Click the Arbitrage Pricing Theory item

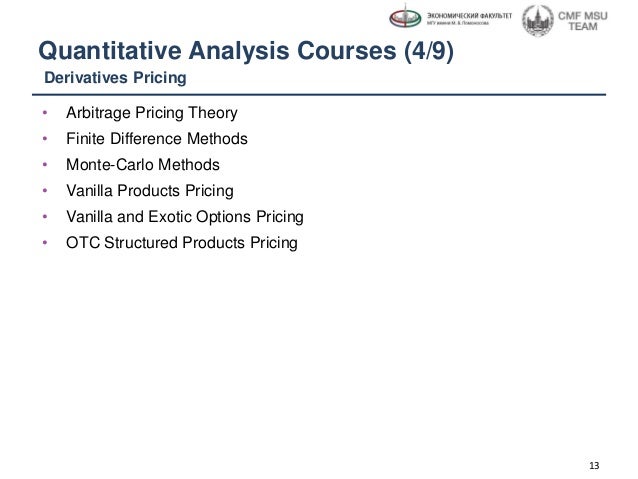coord(152,113)
